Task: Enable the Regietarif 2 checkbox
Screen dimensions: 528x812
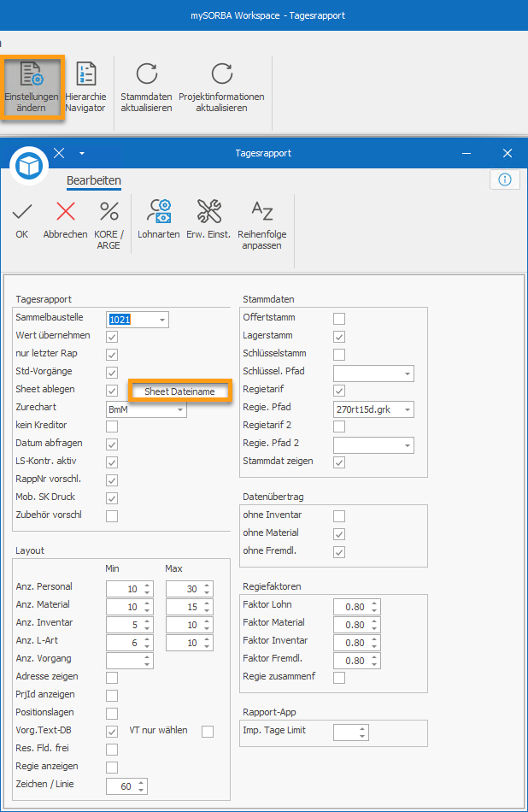Action: (x=339, y=427)
